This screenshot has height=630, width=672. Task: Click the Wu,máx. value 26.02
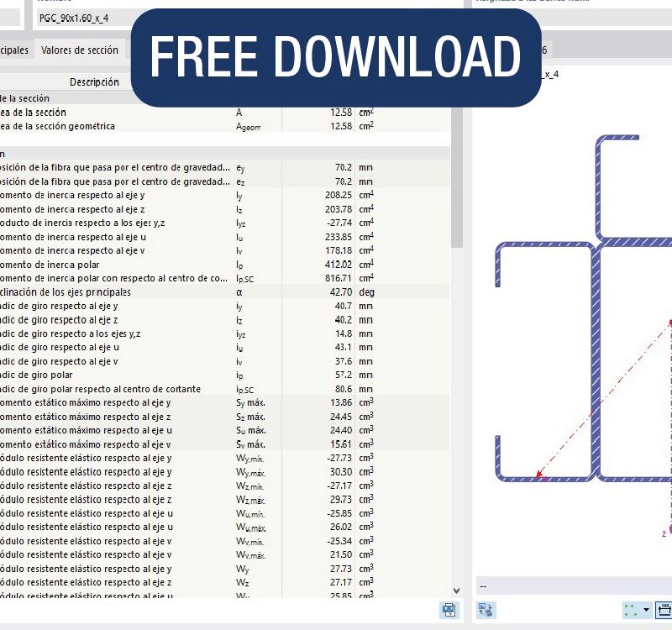[341, 528]
